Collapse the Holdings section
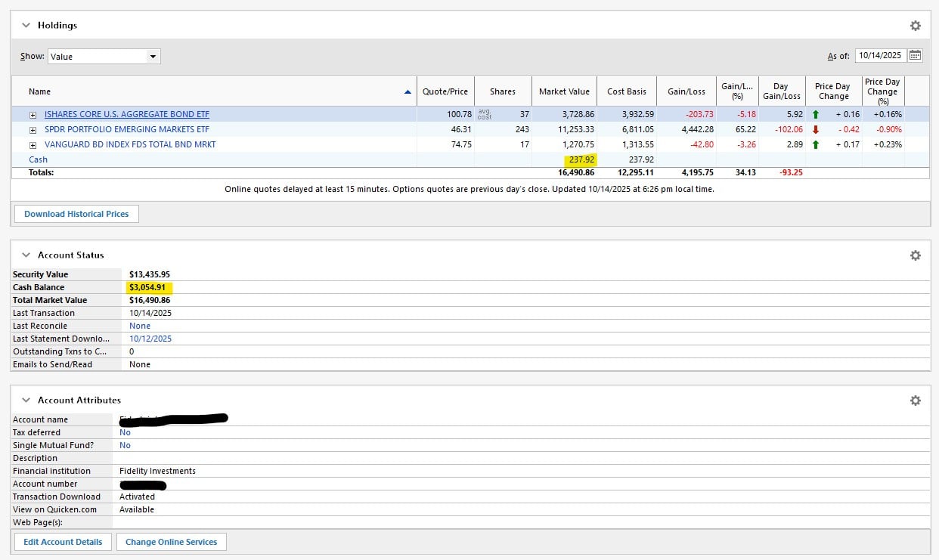 [x=26, y=25]
